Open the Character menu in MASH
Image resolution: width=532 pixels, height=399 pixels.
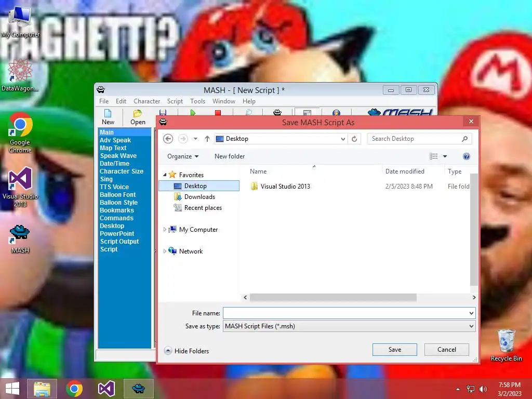(147, 101)
